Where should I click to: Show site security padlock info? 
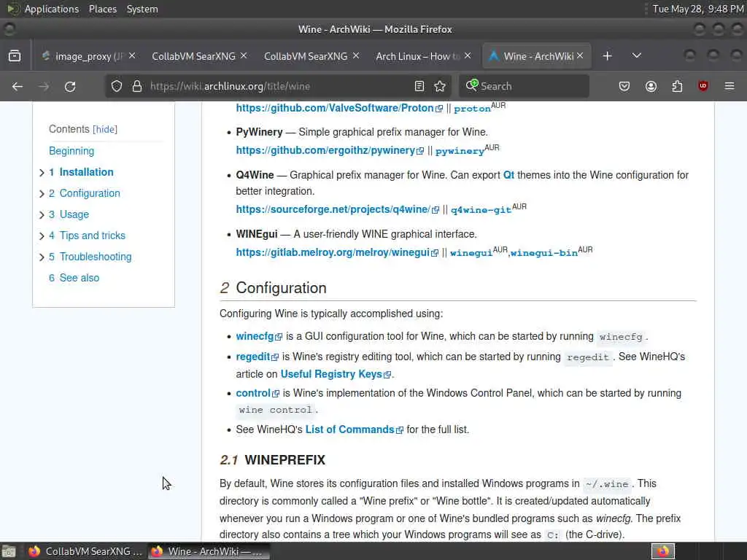(137, 86)
